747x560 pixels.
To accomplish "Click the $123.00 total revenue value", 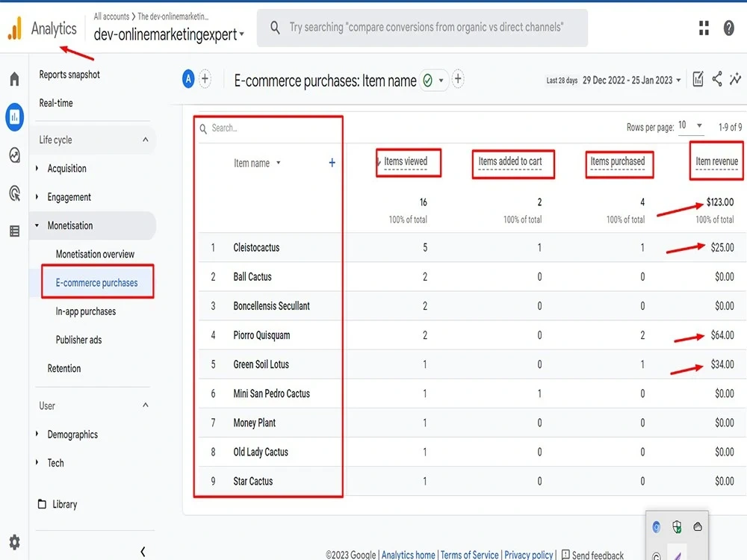I will point(720,202).
